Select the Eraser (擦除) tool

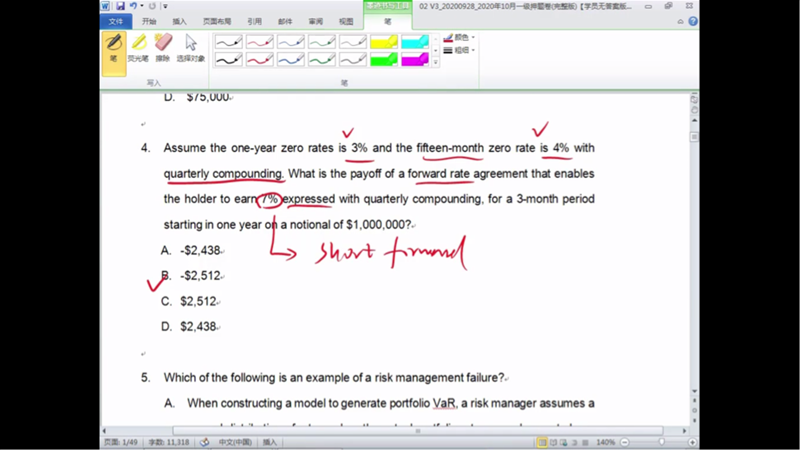163,48
